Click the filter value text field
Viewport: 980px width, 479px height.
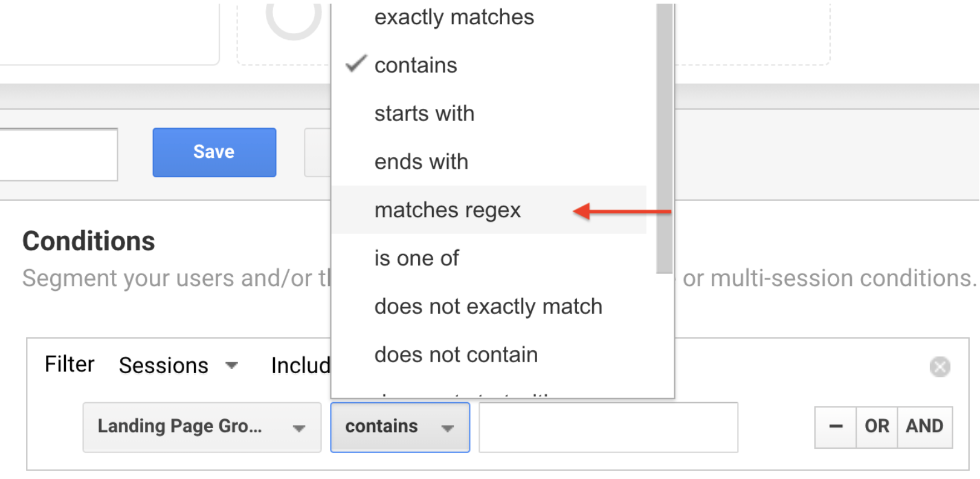pos(608,428)
